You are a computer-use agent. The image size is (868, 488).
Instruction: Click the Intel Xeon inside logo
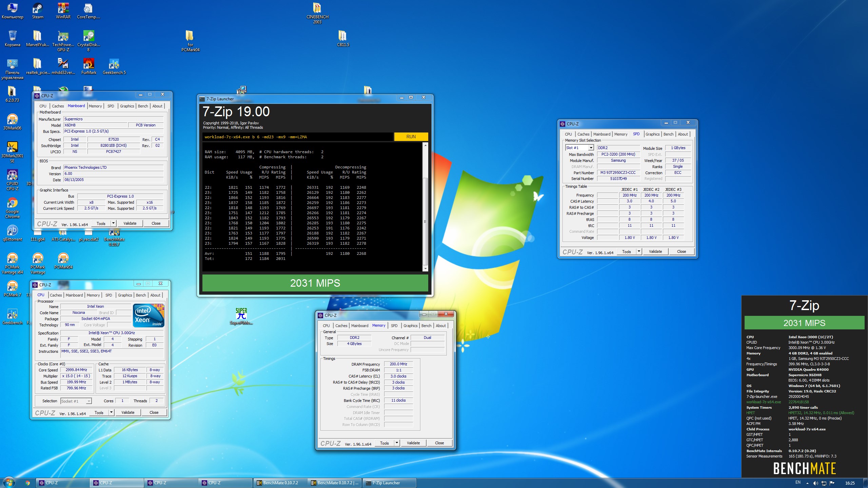pos(149,315)
